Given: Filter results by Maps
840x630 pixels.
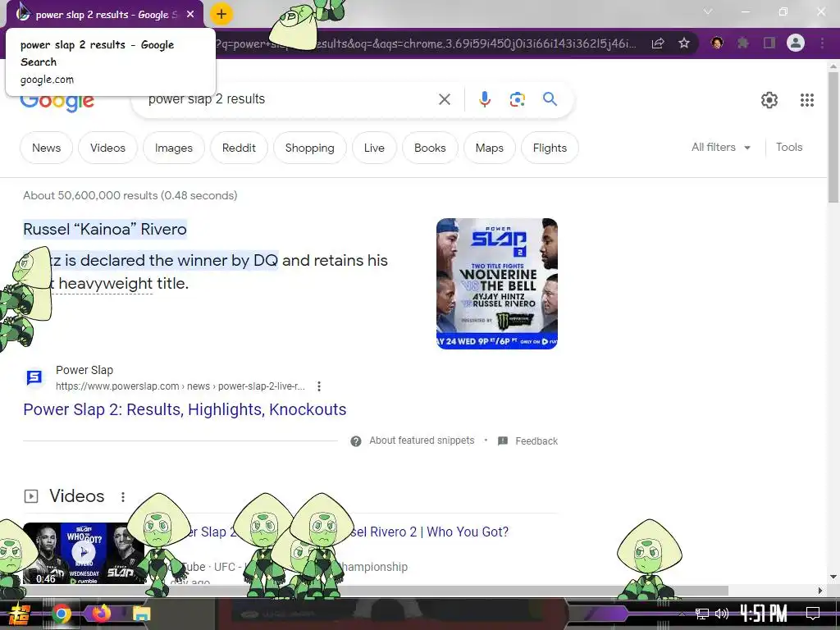Looking at the screenshot, I should 489,148.
